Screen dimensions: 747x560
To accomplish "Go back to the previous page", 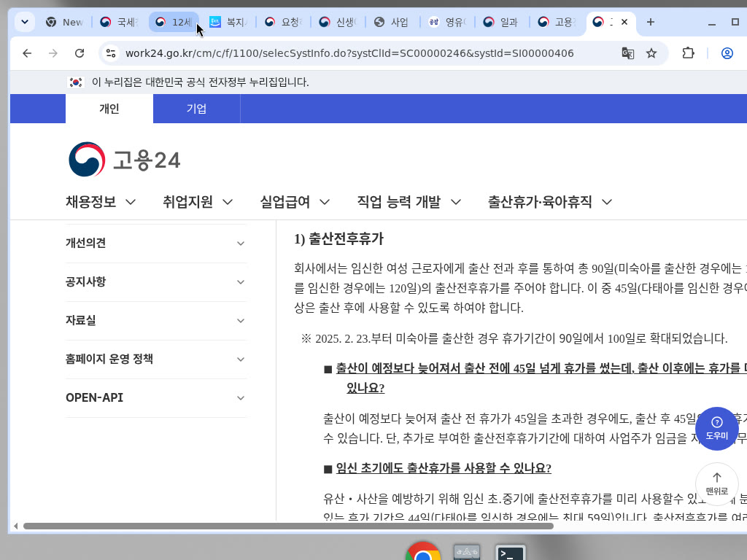I will [x=27, y=53].
